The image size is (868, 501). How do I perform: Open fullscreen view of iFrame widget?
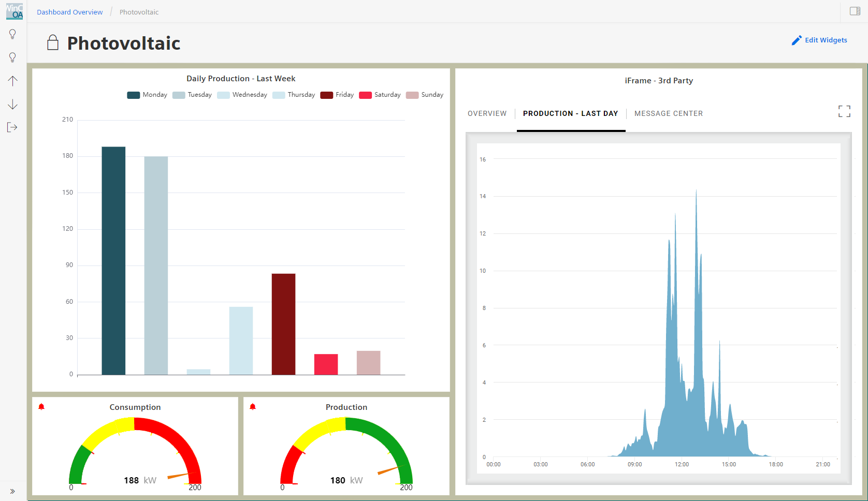[x=844, y=111]
